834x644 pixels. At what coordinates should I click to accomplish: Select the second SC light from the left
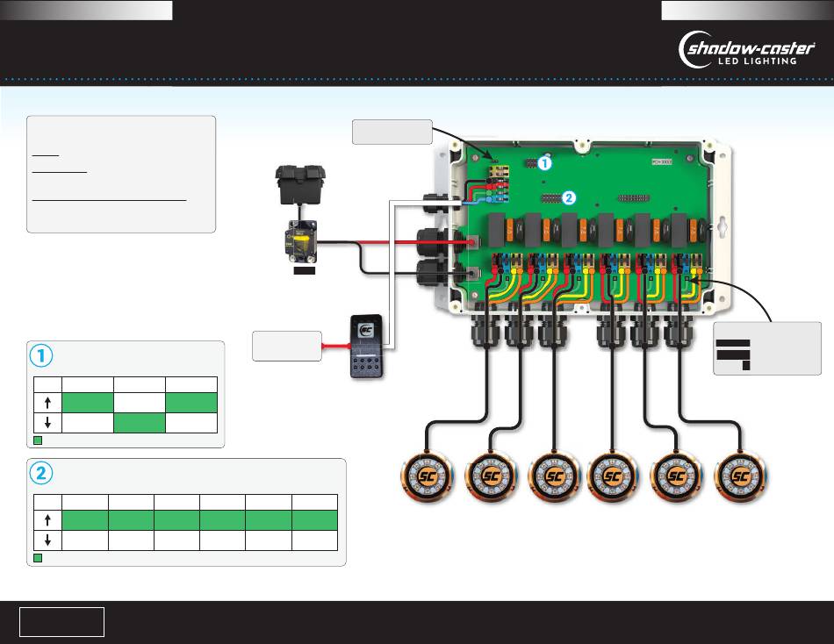click(491, 476)
